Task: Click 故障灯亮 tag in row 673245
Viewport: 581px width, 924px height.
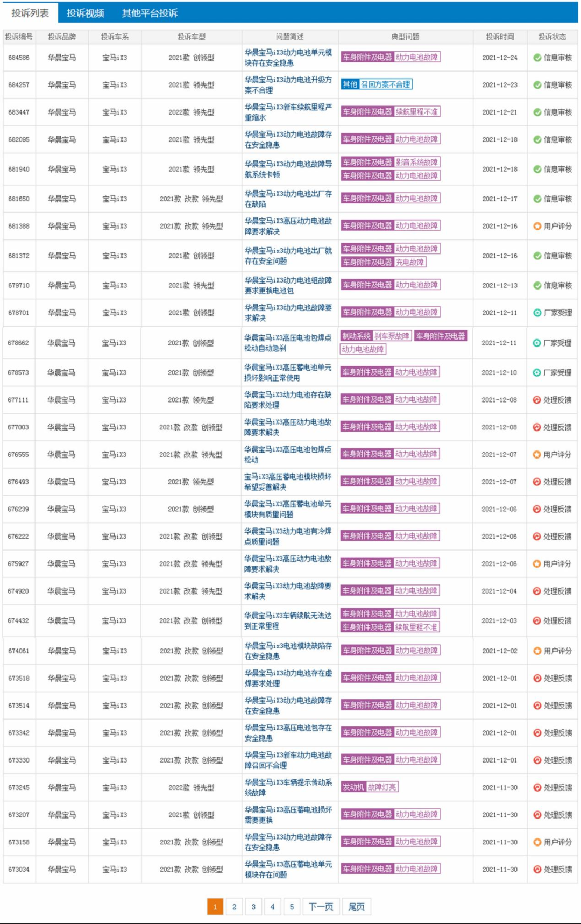Action: click(382, 787)
